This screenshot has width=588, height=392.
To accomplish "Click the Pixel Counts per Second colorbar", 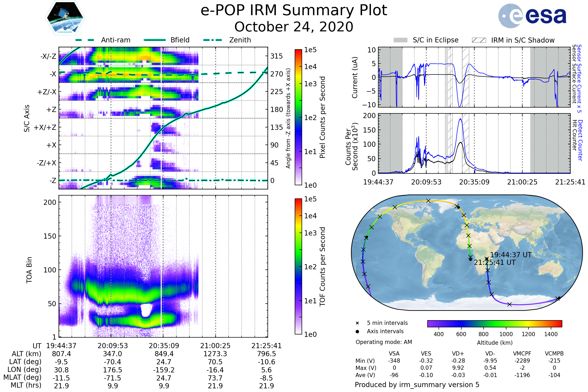I will coord(298,117).
